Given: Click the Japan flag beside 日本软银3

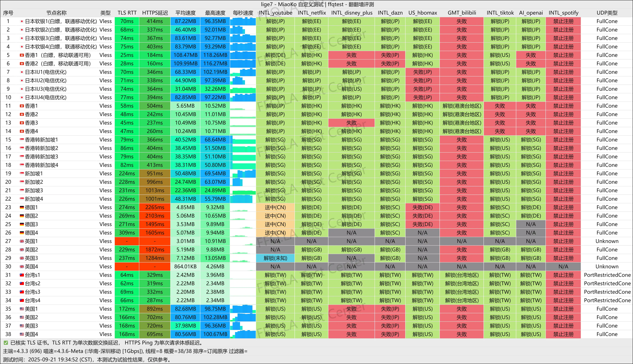Looking at the screenshot, I should click(22, 38).
